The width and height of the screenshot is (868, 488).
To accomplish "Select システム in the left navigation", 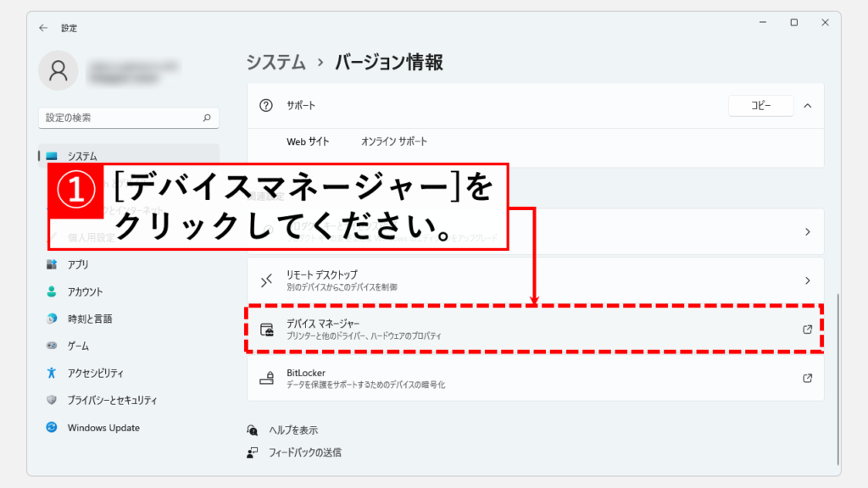I will (82, 156).
